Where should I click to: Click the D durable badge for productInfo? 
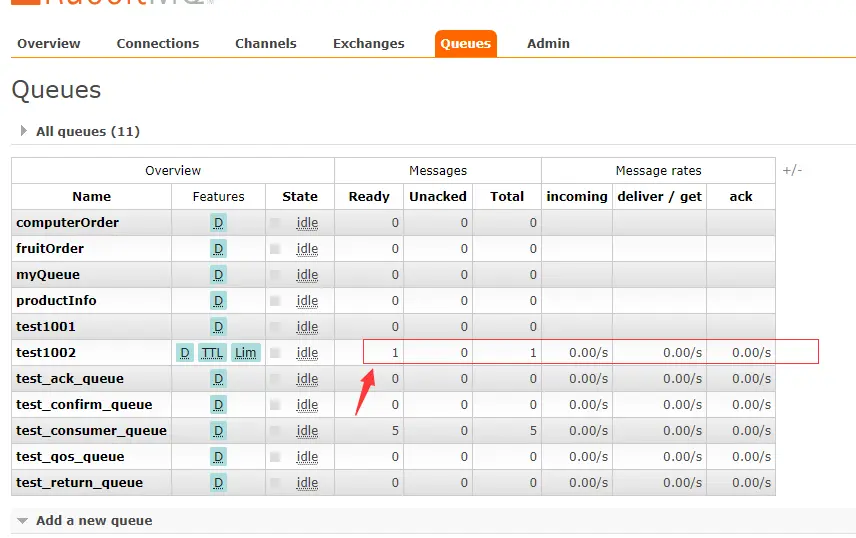218,300
